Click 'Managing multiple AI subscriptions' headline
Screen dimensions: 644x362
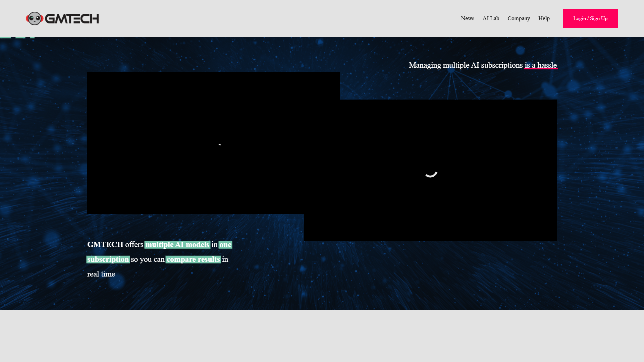click(x=466, y=65)
